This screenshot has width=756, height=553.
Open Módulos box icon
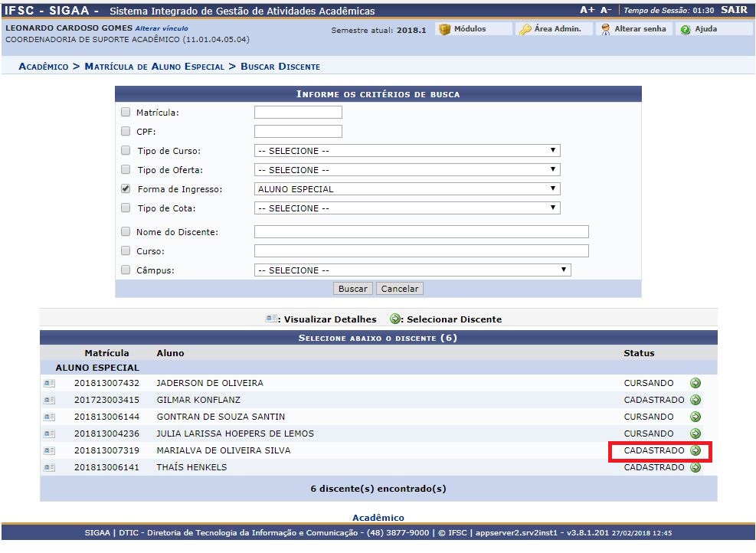445,29
